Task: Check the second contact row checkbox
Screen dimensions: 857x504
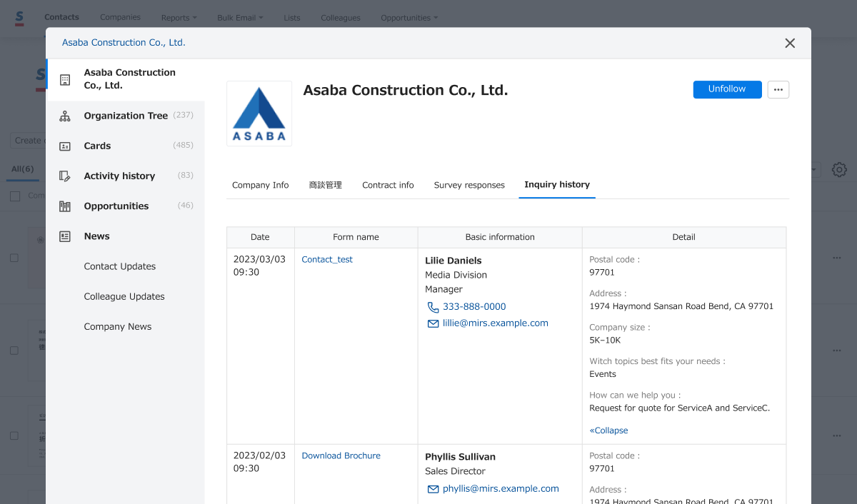Action: (14, 351)
